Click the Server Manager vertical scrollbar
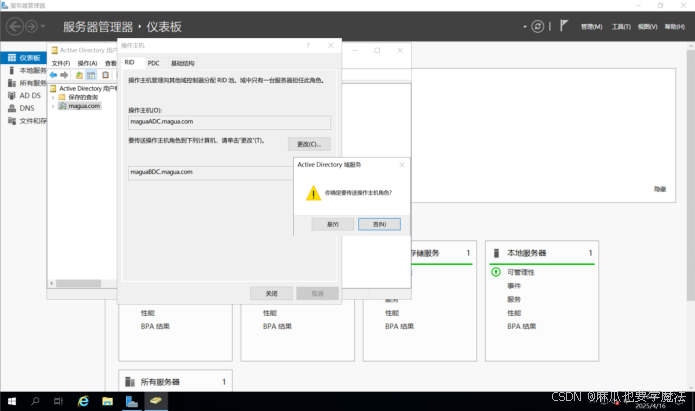695x411 pixels. (x=691, y=173)
